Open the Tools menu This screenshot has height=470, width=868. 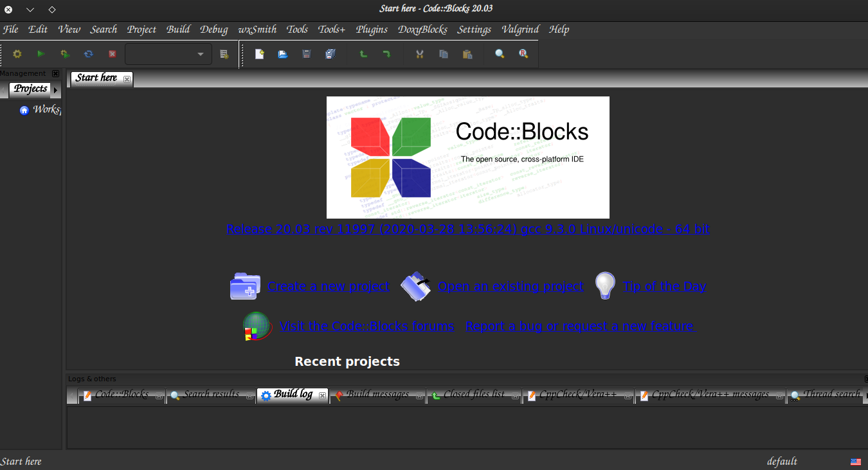297,30
